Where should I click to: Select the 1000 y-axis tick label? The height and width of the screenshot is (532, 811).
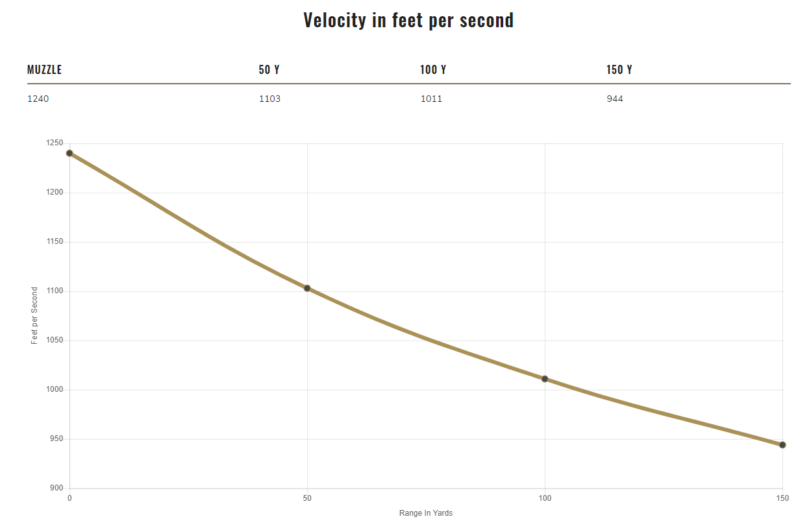point(55,390)
